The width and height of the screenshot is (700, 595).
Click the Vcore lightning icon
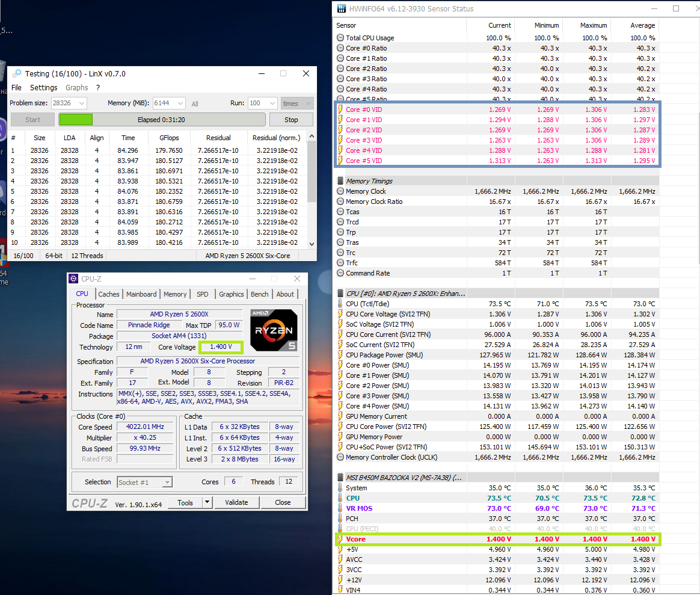point(340,539)
